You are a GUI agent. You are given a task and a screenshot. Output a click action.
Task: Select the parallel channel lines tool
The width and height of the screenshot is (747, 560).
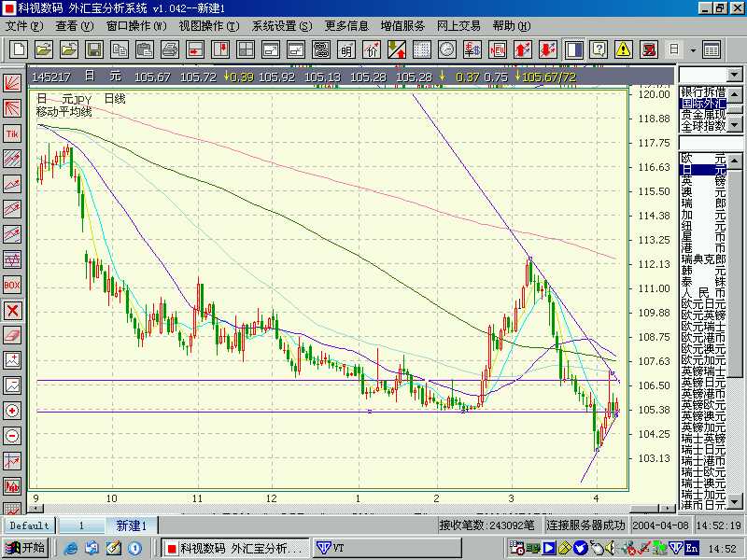click(12, 159)
